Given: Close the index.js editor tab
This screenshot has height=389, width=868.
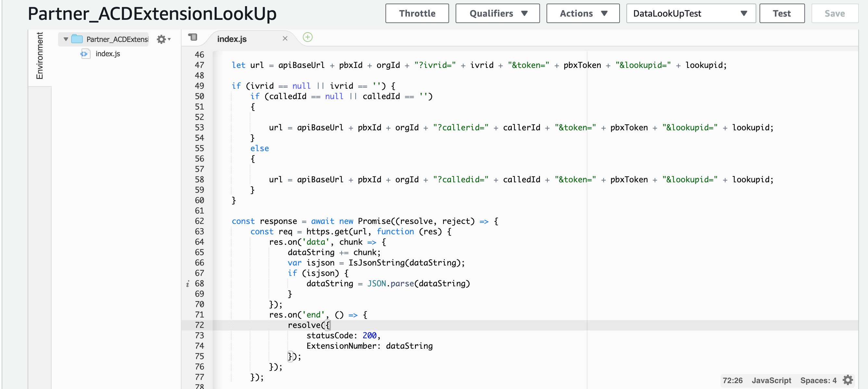Looking at the screenshot, I should [x=285, y=38].
